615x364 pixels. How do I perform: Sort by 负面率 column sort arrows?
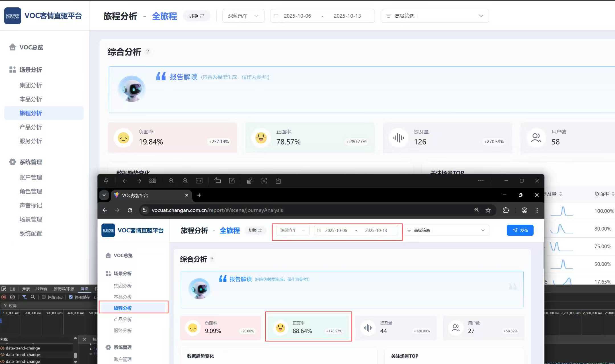click(613, 194)
